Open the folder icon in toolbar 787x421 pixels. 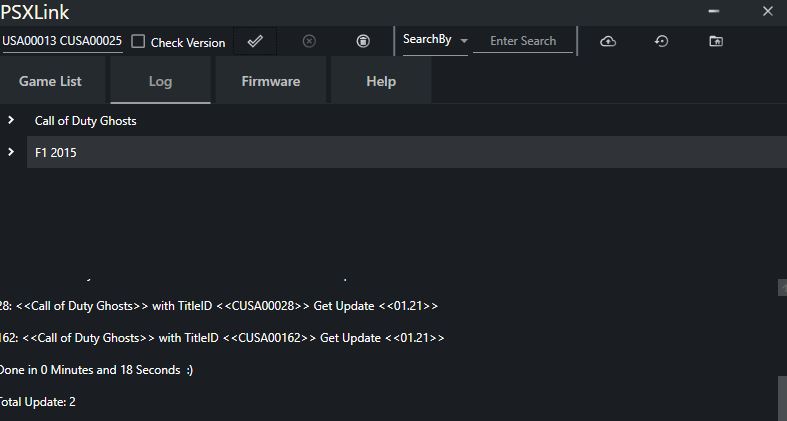click(716, 41)
